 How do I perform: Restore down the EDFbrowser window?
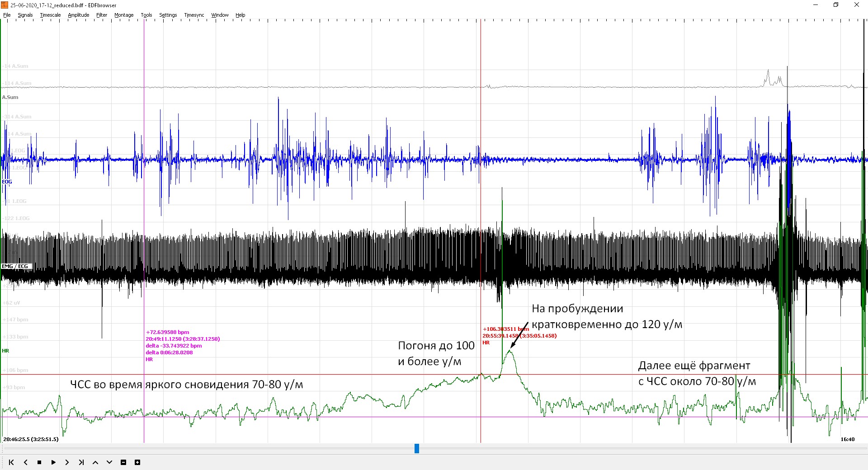click(836, 5)
